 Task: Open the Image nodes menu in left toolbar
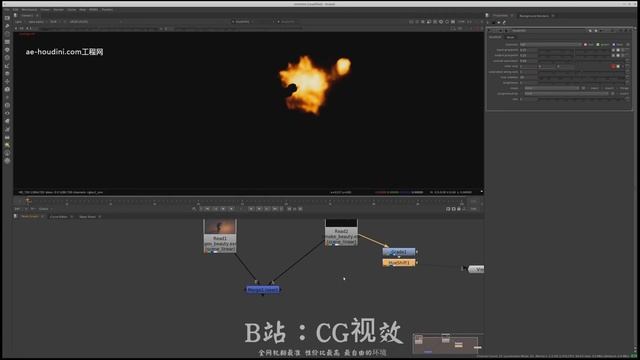tap(7, 18)
